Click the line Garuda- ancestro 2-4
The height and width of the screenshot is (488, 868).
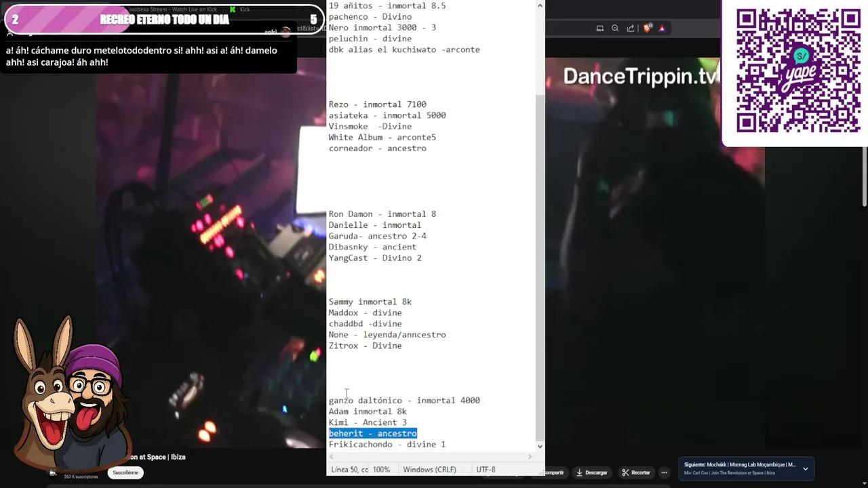coord(378,236)
